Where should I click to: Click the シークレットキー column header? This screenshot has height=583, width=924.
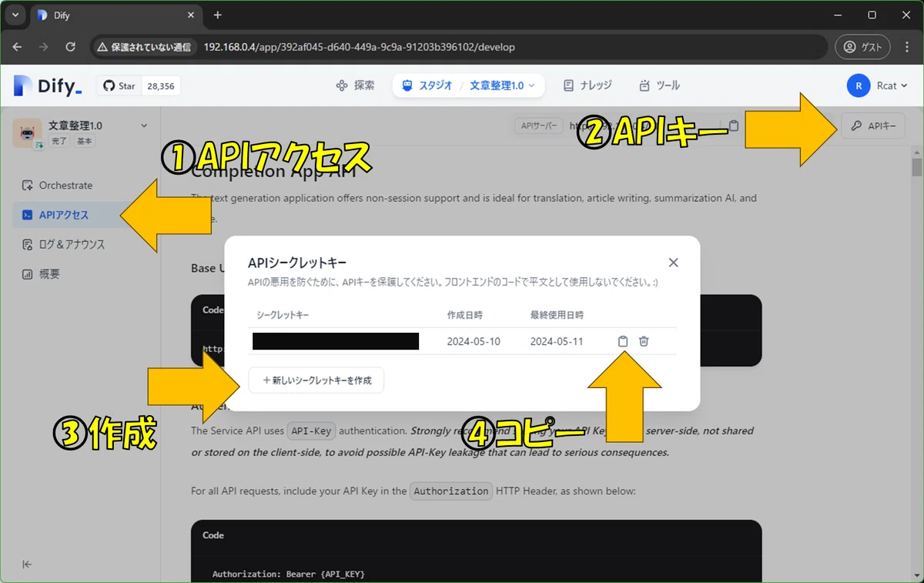283,315
